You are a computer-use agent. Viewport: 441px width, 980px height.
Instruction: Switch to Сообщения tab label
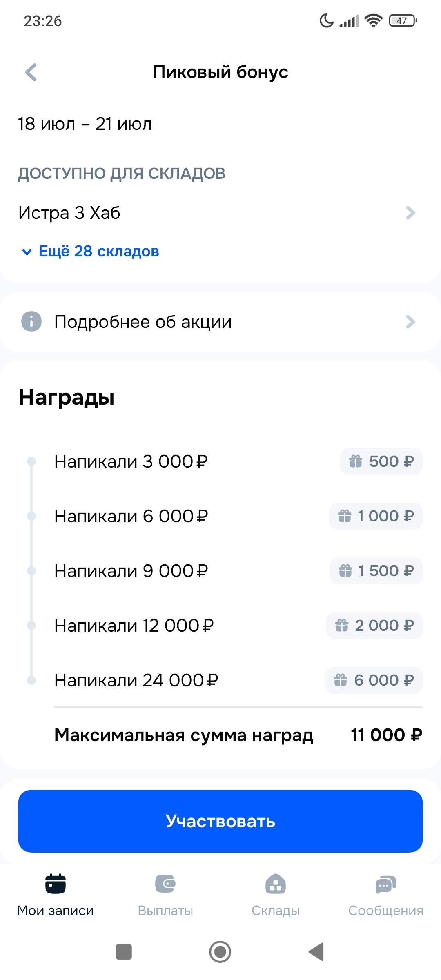pyautogui.click(x=385, y=911)
